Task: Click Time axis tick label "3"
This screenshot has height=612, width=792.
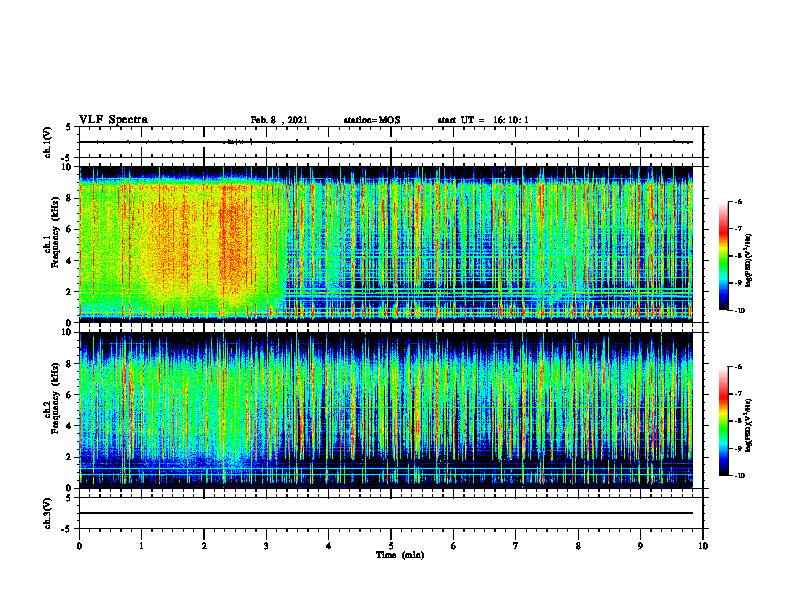Action: point(266,546)
